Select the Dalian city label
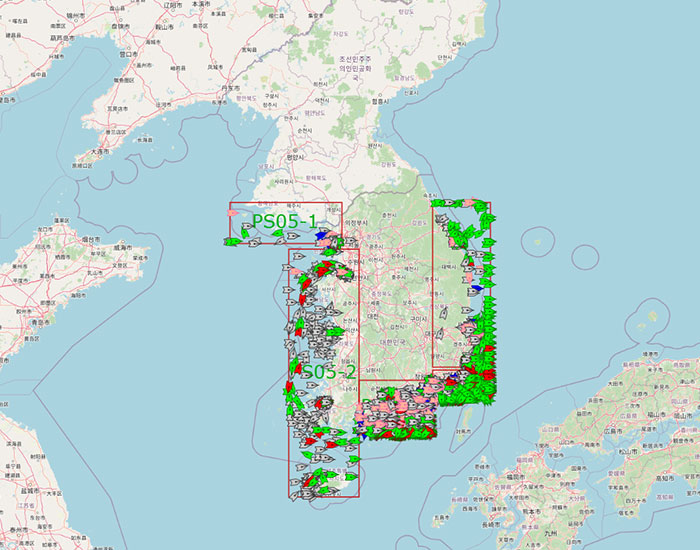This screenshot has width=700, height=550. (100, 152)
